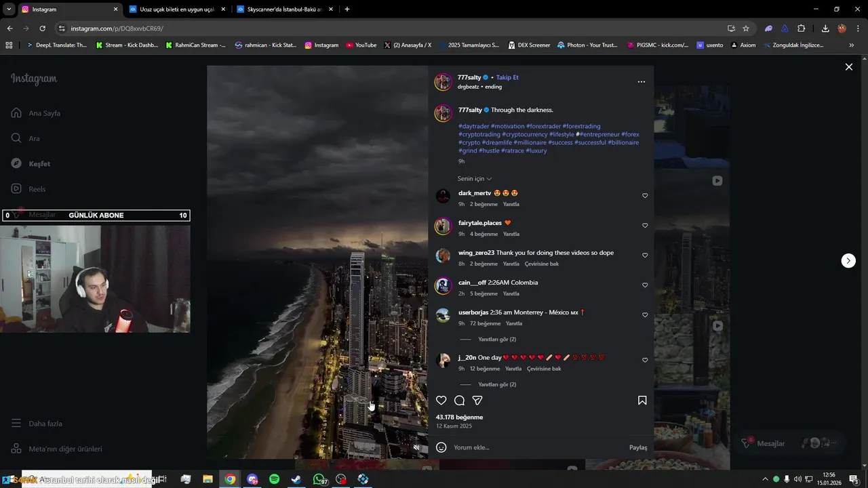This screenshot has height=488, width=868.
Task: Open Ara search in the Instagram sidebar
Action: coord(25,138)
